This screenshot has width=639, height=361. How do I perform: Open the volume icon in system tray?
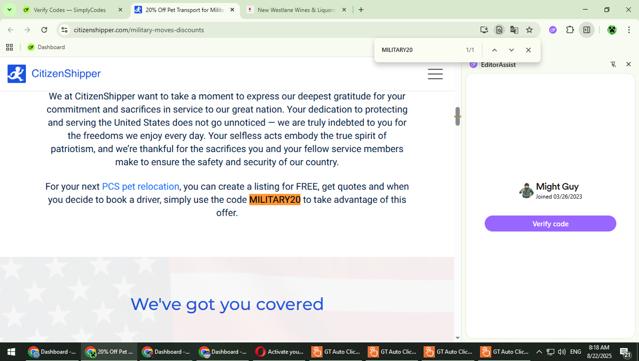pos(562,352)
